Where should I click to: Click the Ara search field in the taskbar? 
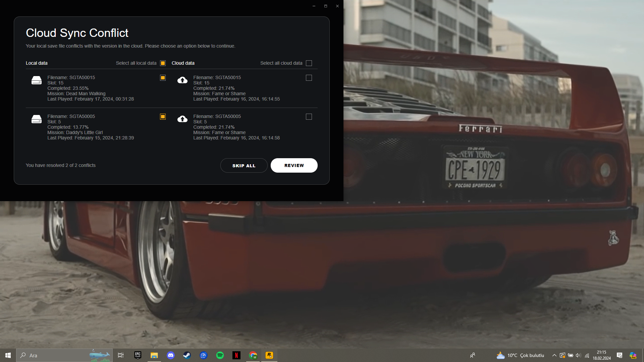tap(50, 355)
